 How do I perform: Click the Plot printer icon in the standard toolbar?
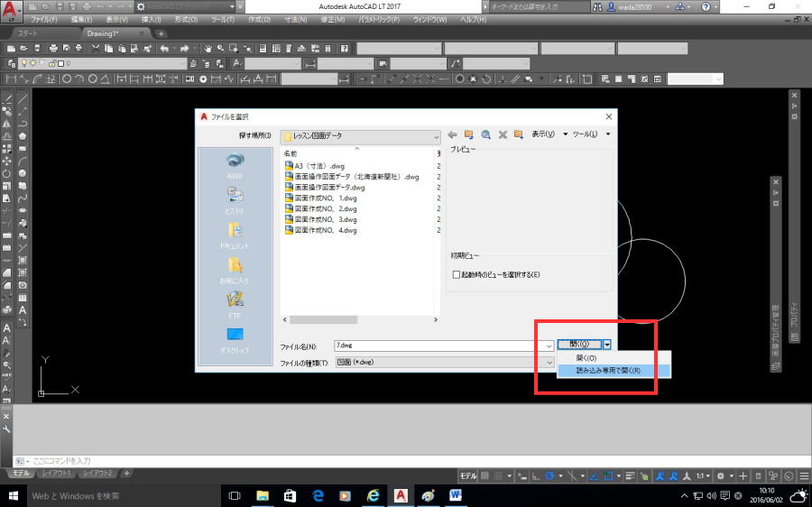[53, 49]
